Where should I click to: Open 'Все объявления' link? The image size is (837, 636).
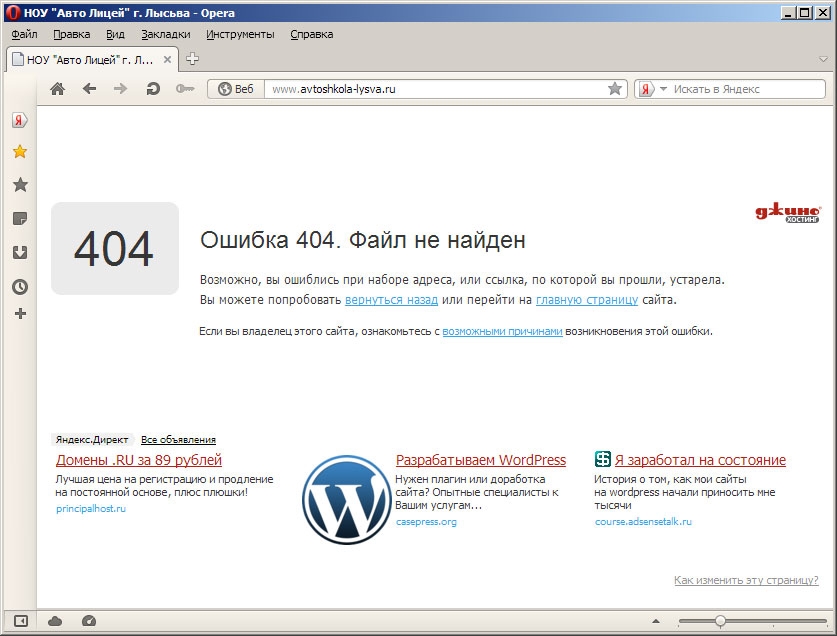coord(178,440)
